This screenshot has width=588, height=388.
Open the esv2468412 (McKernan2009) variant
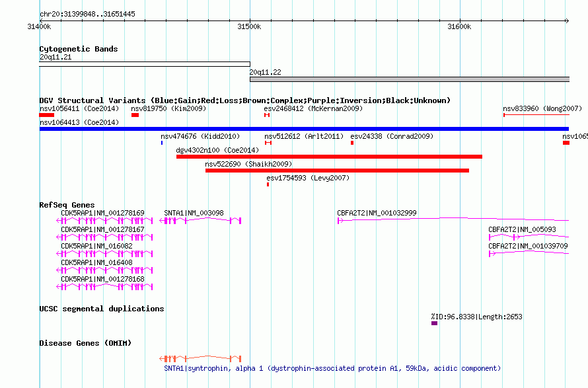(313, 108)
